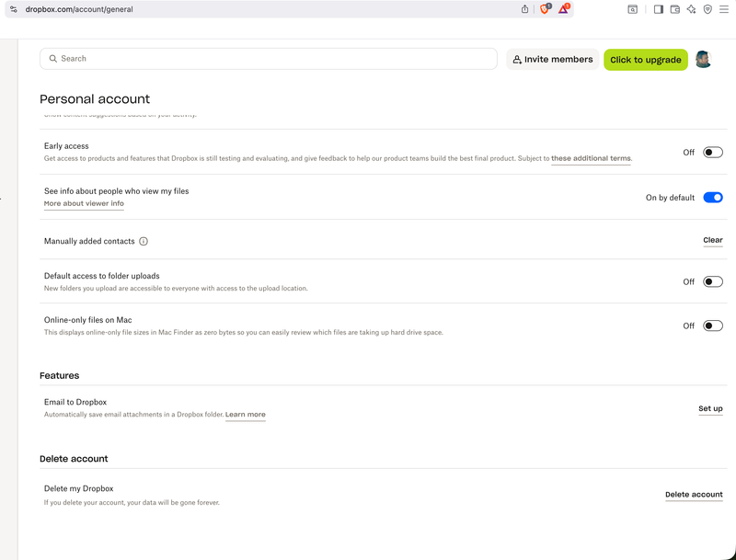Click 'Automatically save email attachments' description
The image size is (736, 560).
(133, 415)
